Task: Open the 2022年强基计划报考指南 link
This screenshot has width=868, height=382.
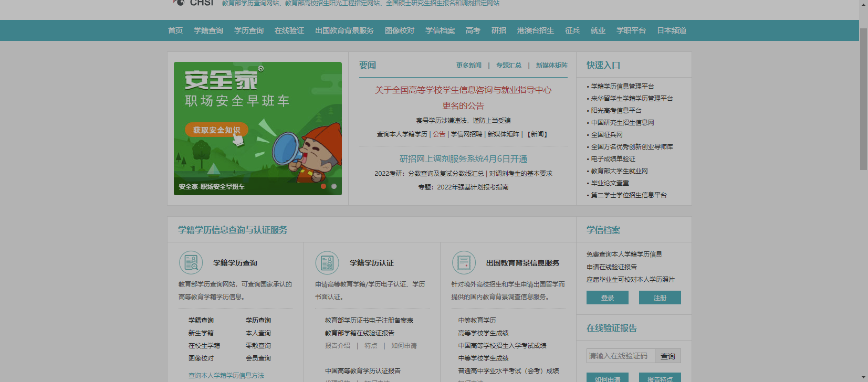Action: (473, 187)
